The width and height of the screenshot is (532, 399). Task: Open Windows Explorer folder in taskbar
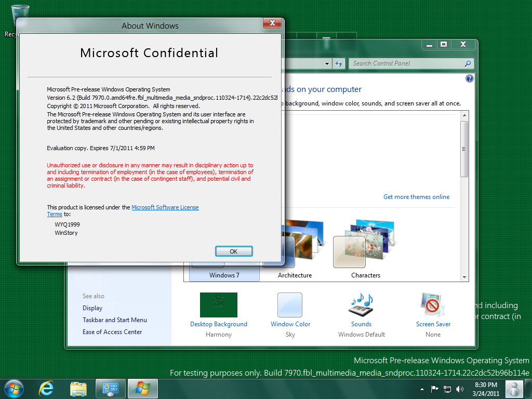[x=78, y=389]
